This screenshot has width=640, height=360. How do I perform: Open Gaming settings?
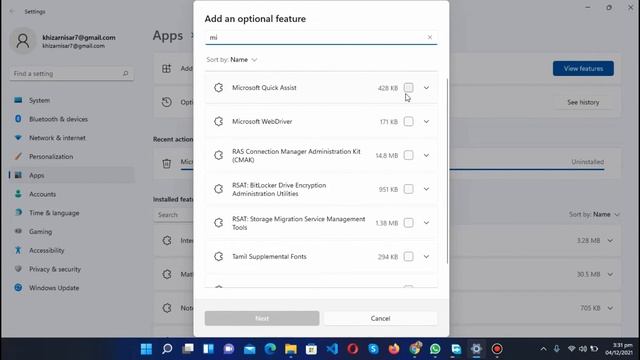click(x=71, y=232)
